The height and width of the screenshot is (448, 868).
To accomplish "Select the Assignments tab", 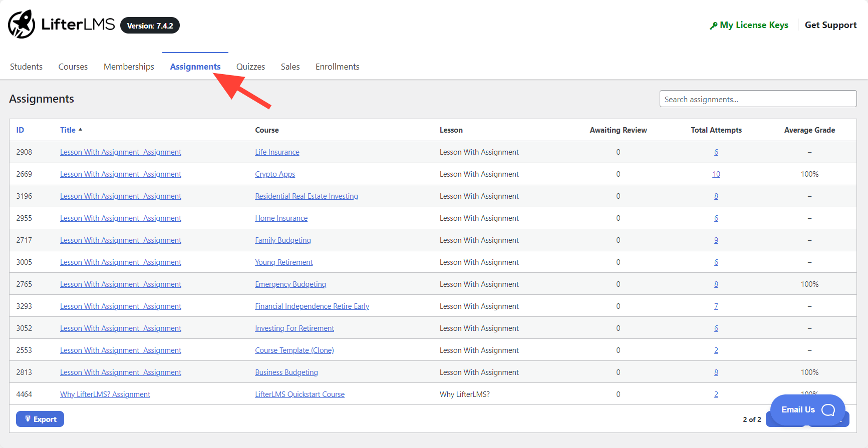I will (195, 67).
